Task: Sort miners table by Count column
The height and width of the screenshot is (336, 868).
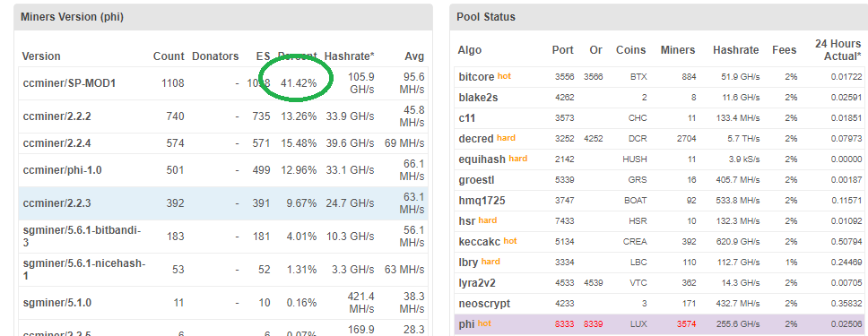Action: point(169,56)
